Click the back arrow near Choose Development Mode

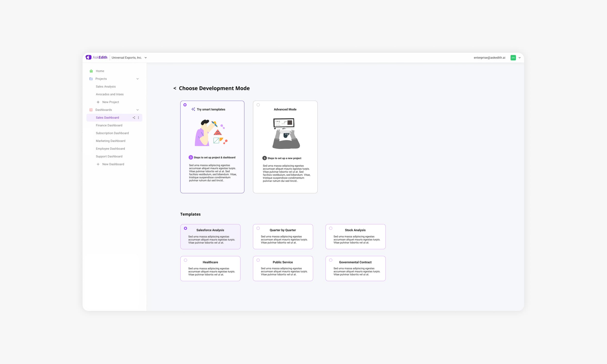(174, 88)
